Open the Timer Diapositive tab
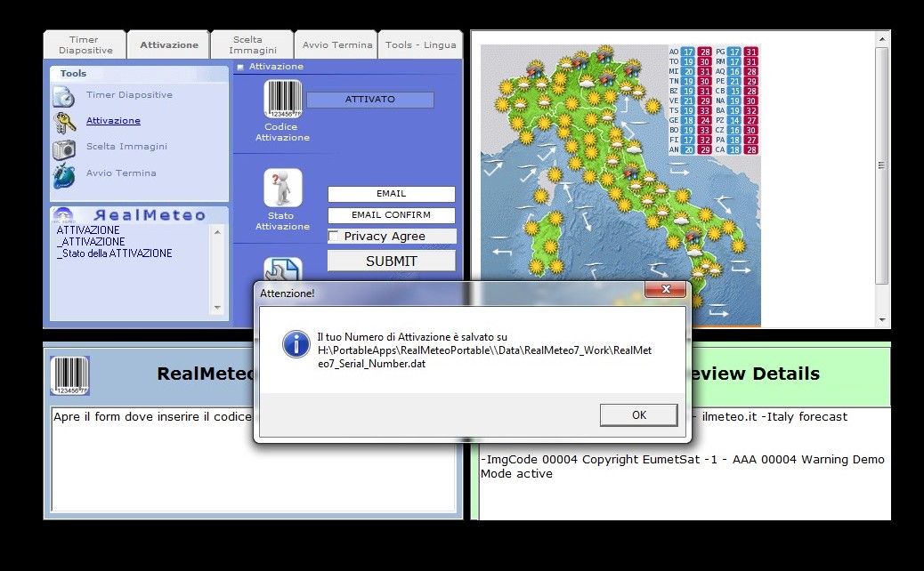 [85, 44]
